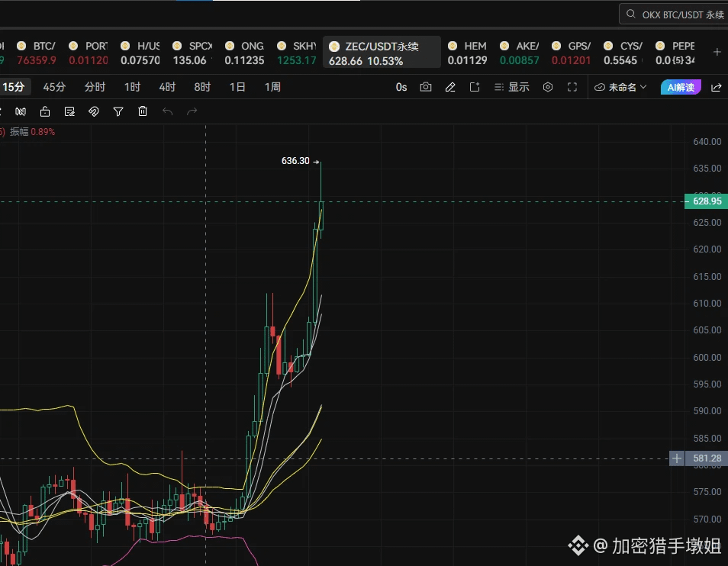Image resolution: width=728 pixels, height=566 pixels.
Task: Select the 15分 timeframe
Action: click(x=14, y=87)
